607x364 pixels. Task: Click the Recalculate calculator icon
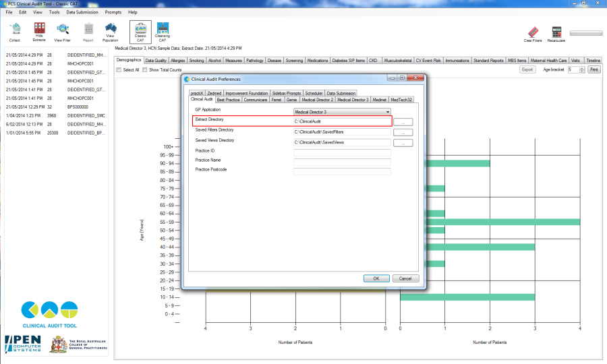click(556, 34)
